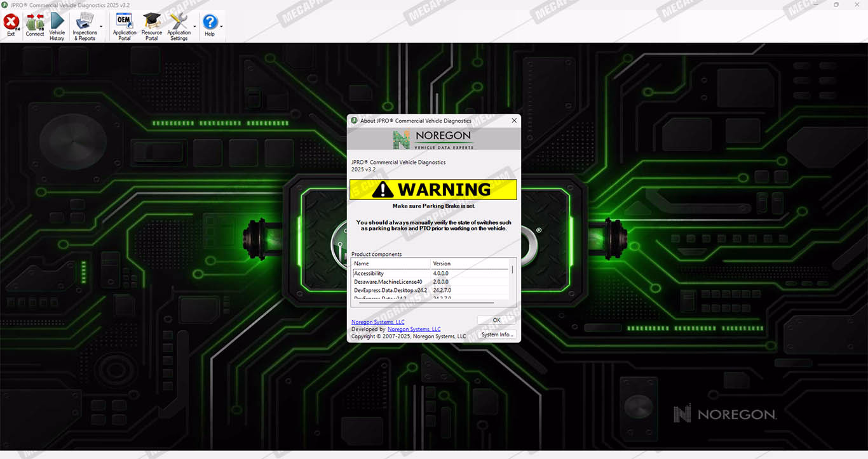Launch the OEM Application Portal
The width and height of the screenshot is (868, 459).
click(x=125, y=27)
